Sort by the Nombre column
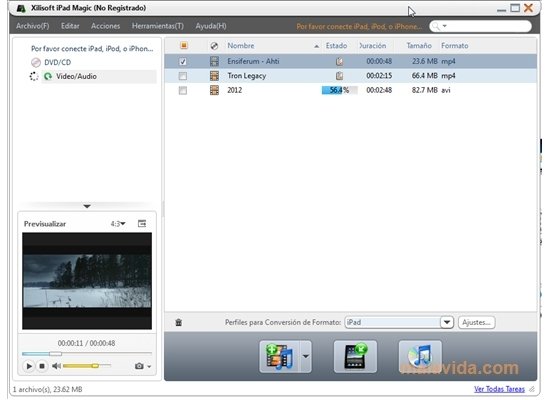This screenshot has height=400, width=550. coord(241,46)
